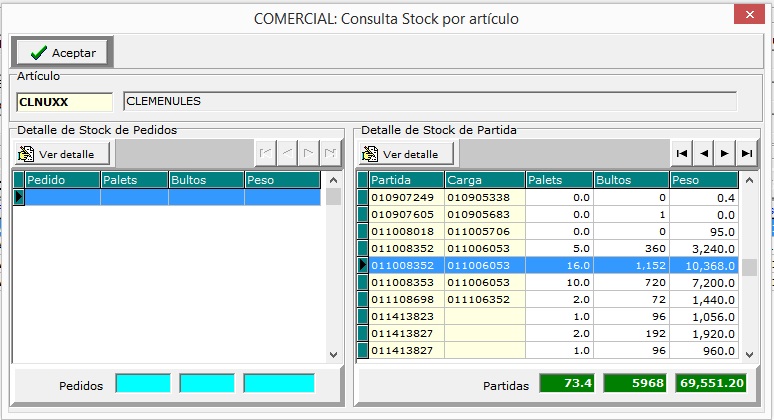Go to next record in Partida navigator
This screenshot has width=774, height=420.
coord(725,154)
